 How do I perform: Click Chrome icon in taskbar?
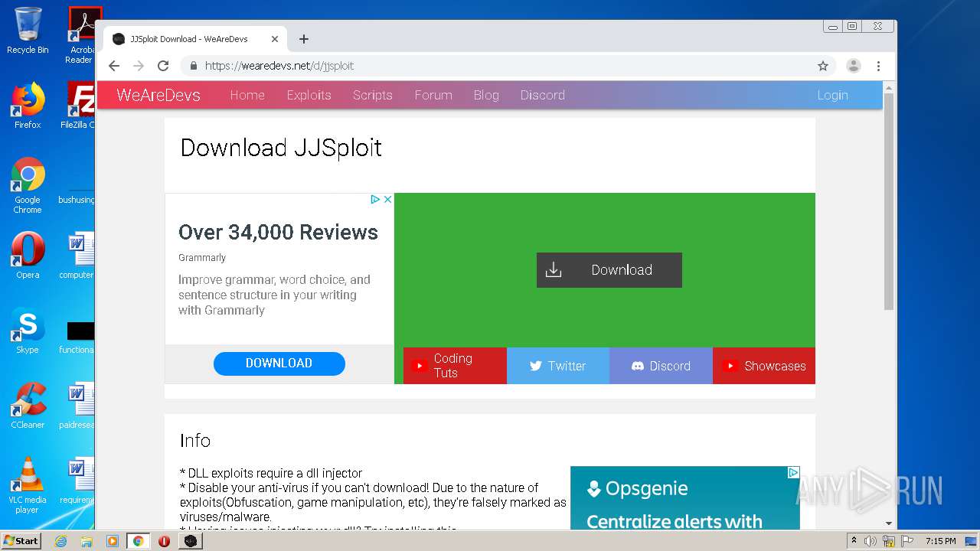tap(139, 541)
